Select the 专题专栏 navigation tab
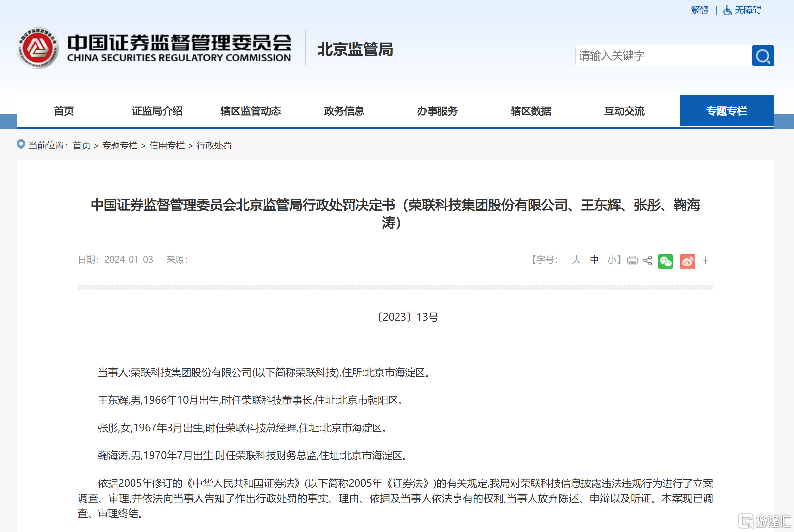The width and height of the screenshot is (794, 532). [x=726, y=111]
